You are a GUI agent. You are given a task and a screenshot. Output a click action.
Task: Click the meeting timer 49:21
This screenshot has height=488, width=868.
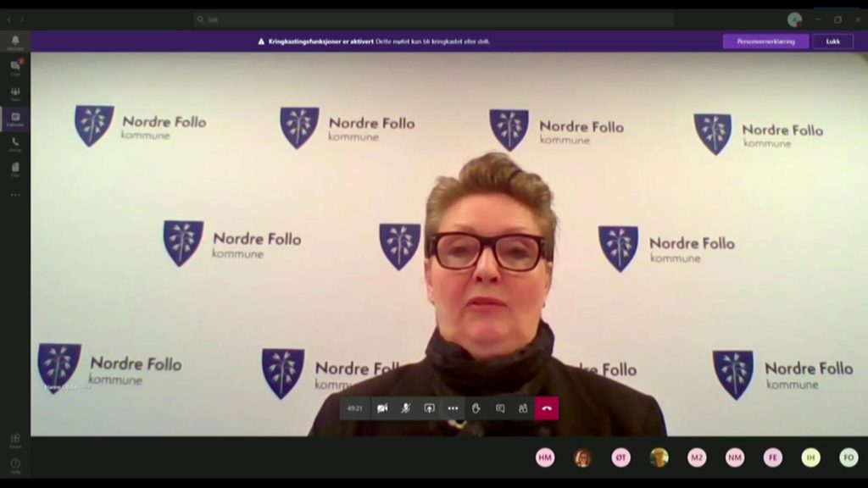click(x=355, y=408)
